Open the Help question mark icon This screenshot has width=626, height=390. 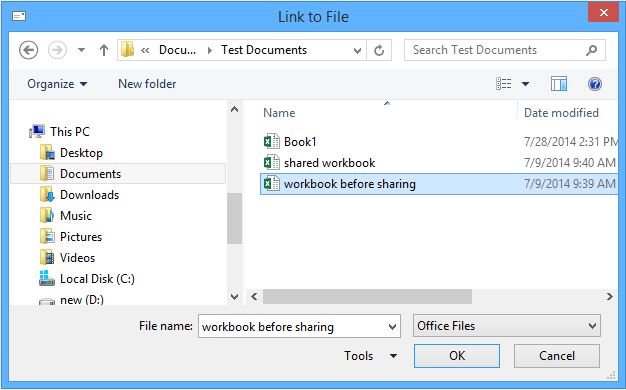pyautogui.click(x=595, y=84)
